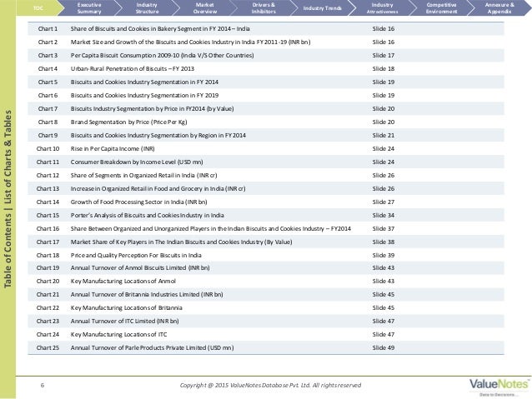Viewport: 532px width, 399px height.
Task: Click 'Industry Segmentation in FY 2019' Chart 6 title
Action: click(144, 95)
